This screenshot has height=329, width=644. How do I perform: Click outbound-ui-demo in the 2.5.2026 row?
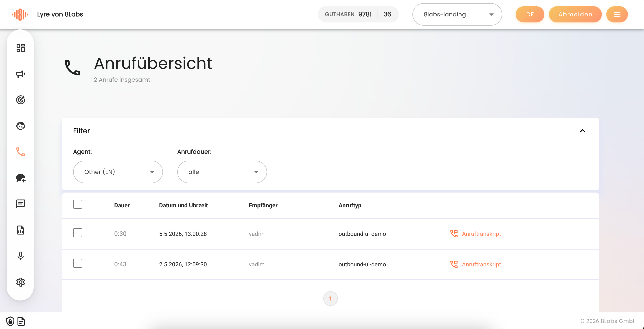(362, 264)
